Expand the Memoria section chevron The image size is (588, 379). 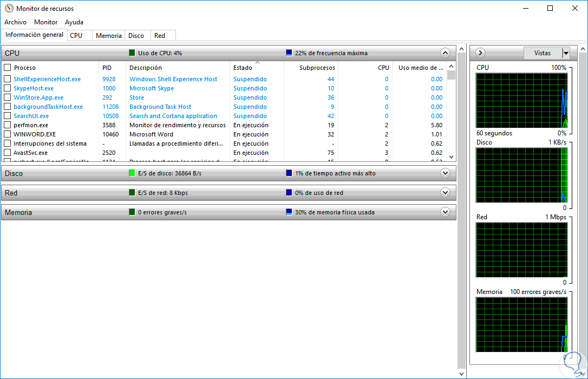tap(445, 212)
